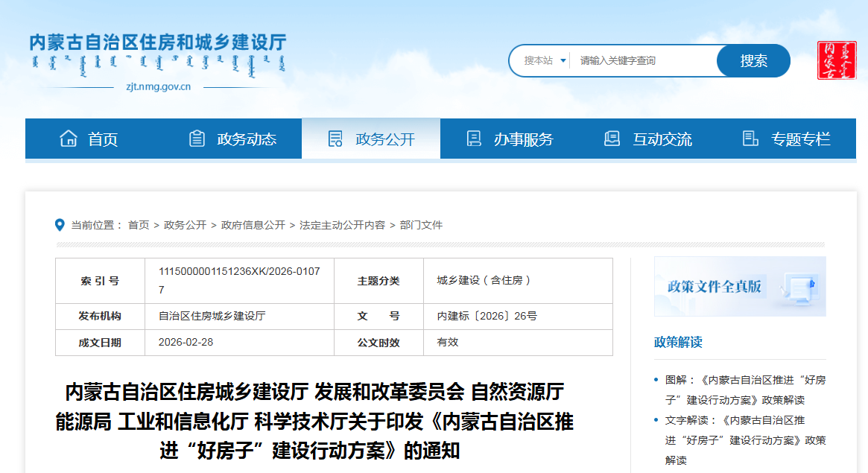Click the location pin icon by 当前位置
Screen dimensions: 868x473
point(60,225)
